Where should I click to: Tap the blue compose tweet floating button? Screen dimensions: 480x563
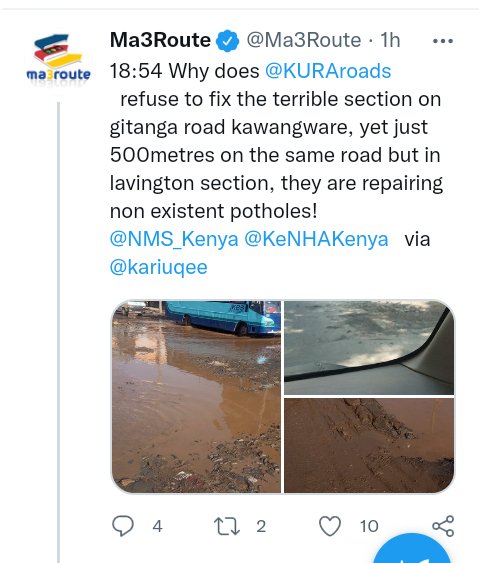coord(412,549)
